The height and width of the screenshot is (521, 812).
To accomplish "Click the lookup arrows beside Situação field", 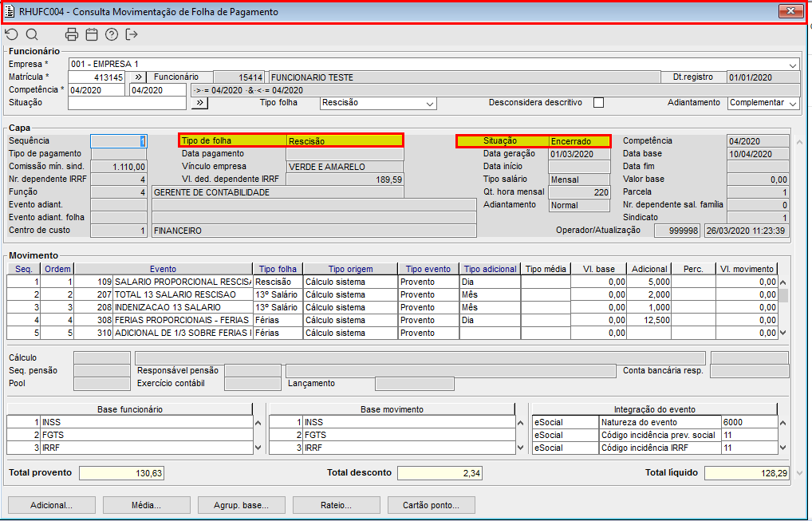I will coord(200,103).
